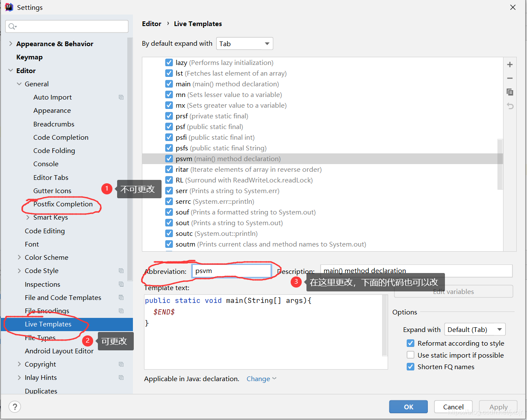
Task: Select the psfi template row
Action: coord(322,137)
